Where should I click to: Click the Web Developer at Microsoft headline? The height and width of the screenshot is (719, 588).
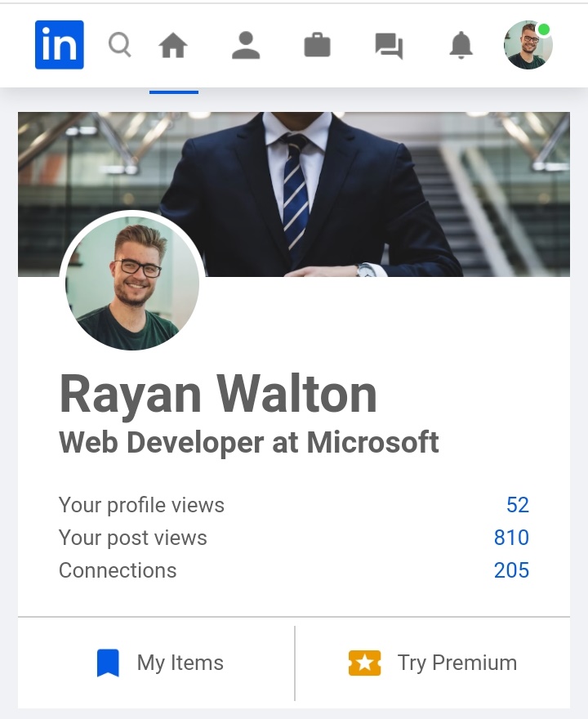tap(249, 443)
